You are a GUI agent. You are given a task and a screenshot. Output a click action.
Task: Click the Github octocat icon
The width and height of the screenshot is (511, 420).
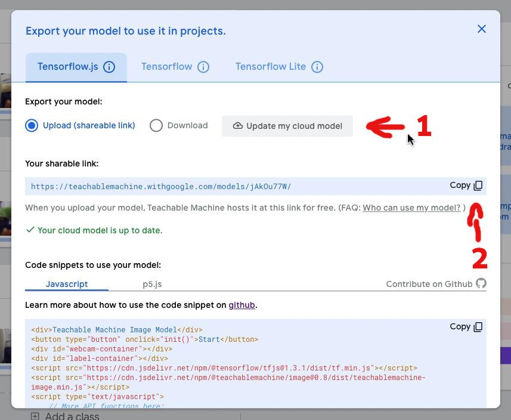click(x=481, y=283)
